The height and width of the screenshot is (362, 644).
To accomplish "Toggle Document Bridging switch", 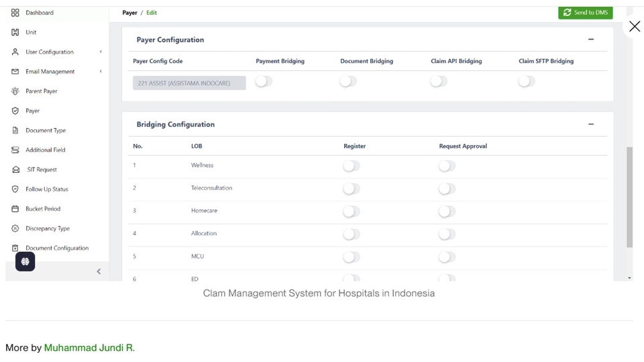I will click(x=348, y=81).
